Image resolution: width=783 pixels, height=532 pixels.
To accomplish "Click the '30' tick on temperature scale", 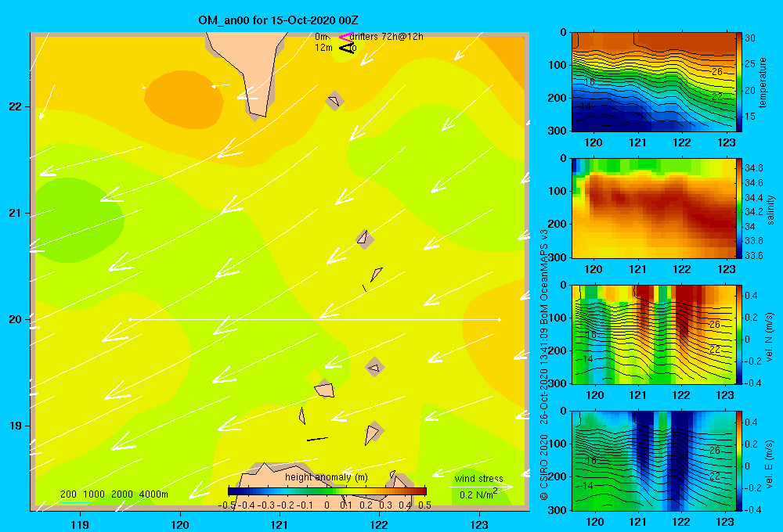I will point(750,38).
